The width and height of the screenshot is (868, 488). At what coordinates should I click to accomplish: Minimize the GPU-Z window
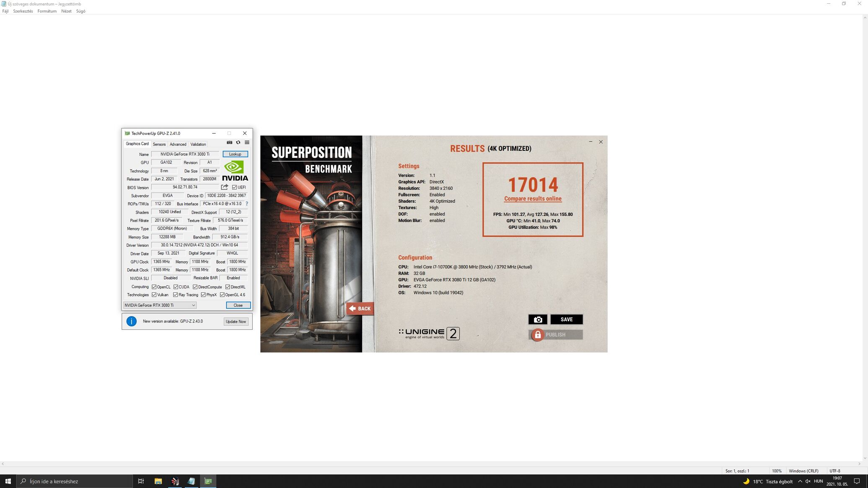click(x=214, y=133)
